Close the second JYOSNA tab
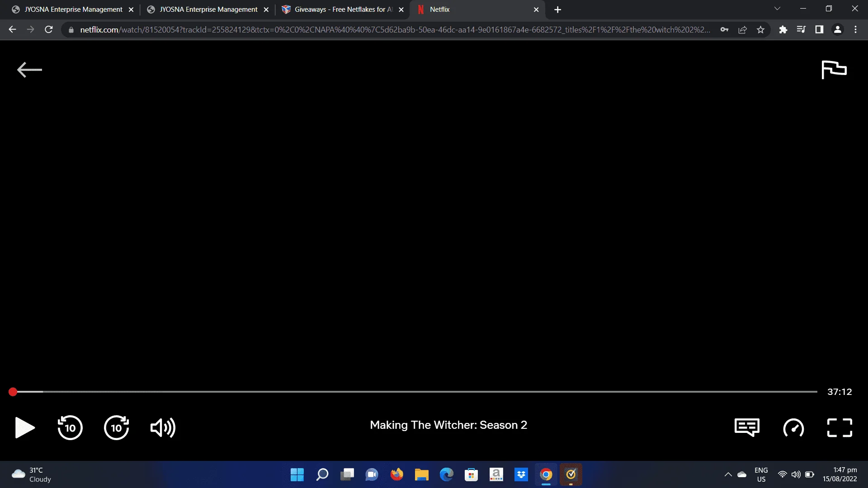The height and width of the screenshot is (488, 868). [266, 9]
